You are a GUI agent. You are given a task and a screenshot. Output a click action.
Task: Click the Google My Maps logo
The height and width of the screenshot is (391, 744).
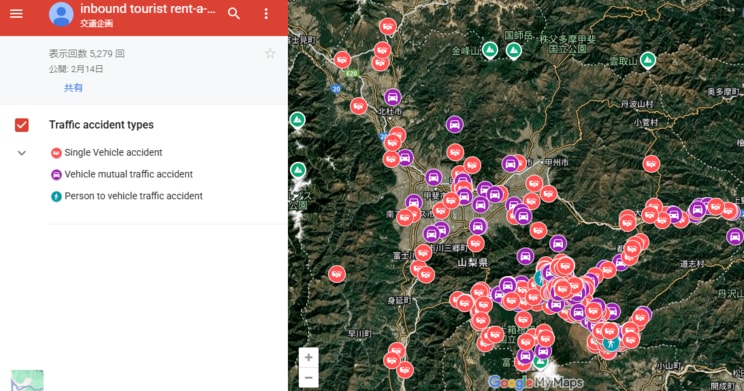coord(536,382)
